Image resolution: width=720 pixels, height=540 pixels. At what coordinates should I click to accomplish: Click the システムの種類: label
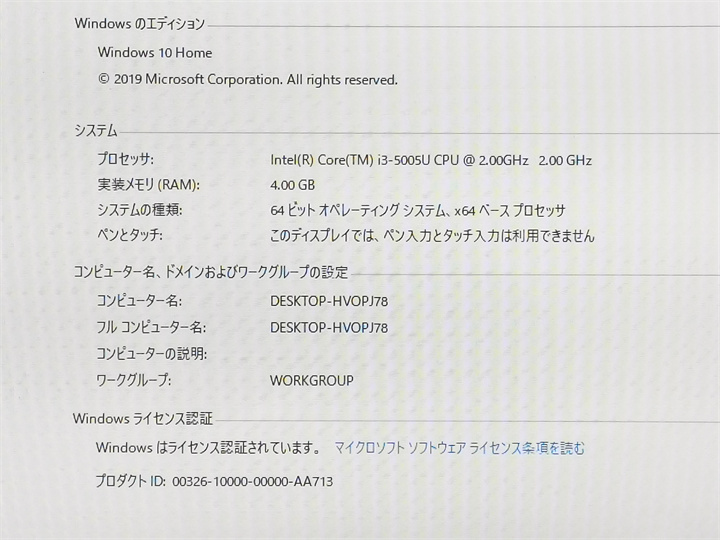(140, 210)
